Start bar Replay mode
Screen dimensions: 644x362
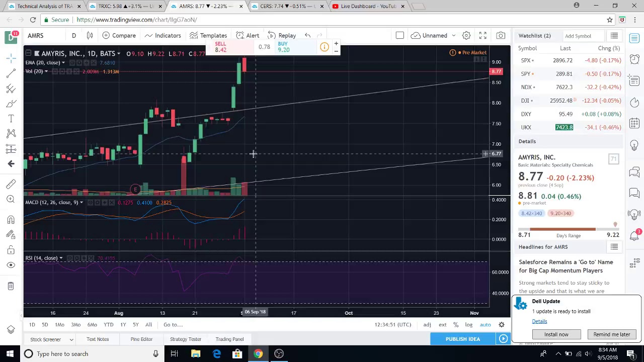coord(282,36)
